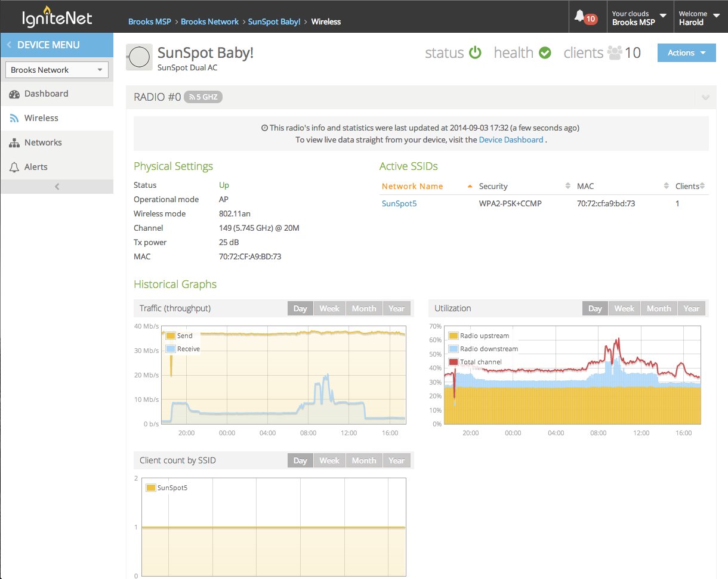Click the DEVICE MENU header

57,45
